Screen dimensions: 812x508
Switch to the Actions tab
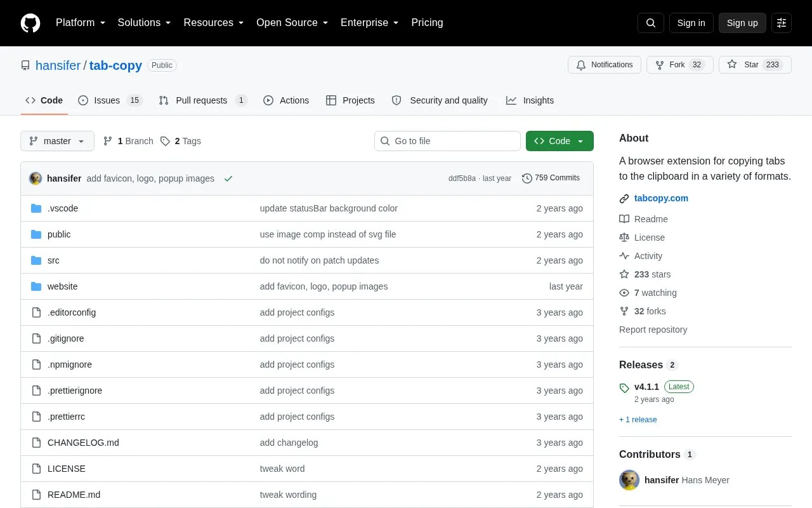pyautogui.click(x=286, y=100)
